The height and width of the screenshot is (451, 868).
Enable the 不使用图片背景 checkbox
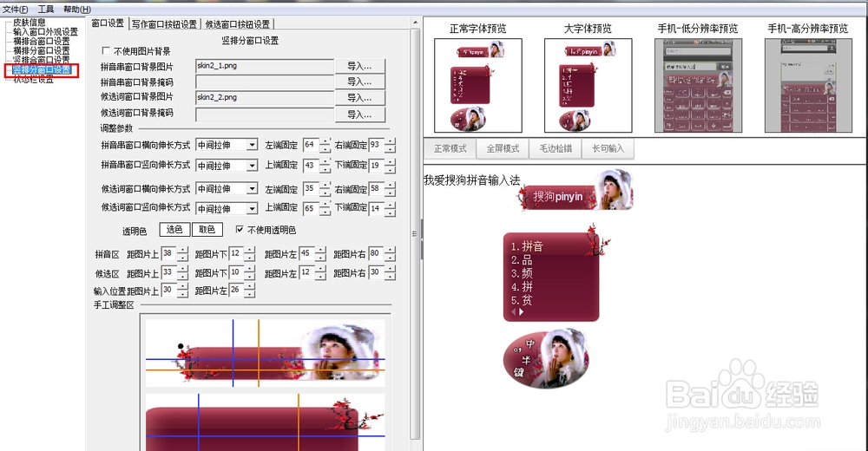(106, 51)
